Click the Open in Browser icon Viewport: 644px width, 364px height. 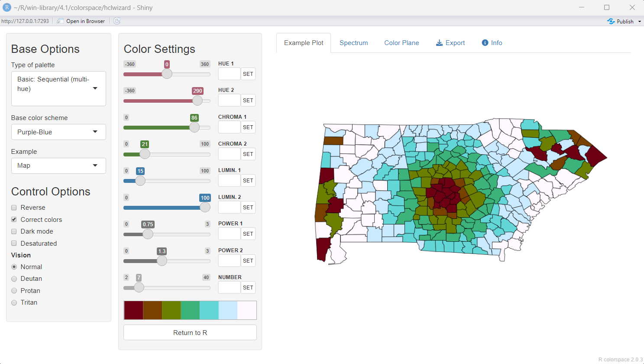(x=60, y=21)
